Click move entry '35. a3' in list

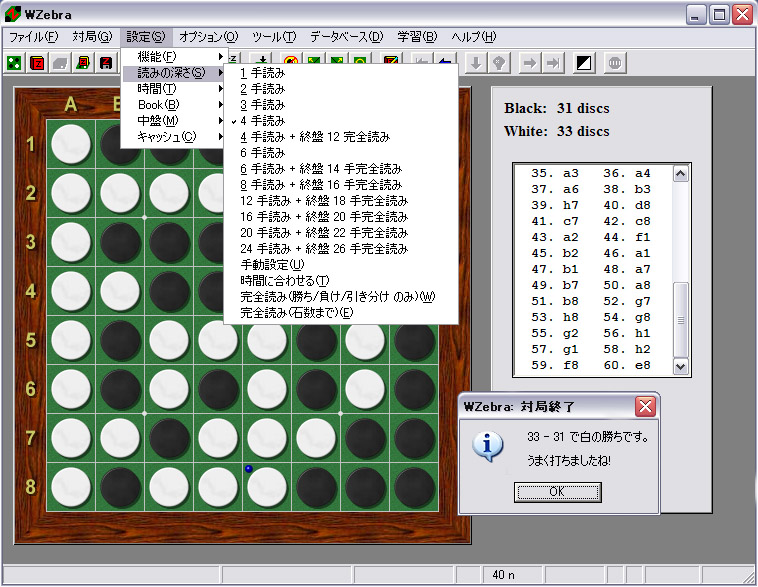coord(555,174)
